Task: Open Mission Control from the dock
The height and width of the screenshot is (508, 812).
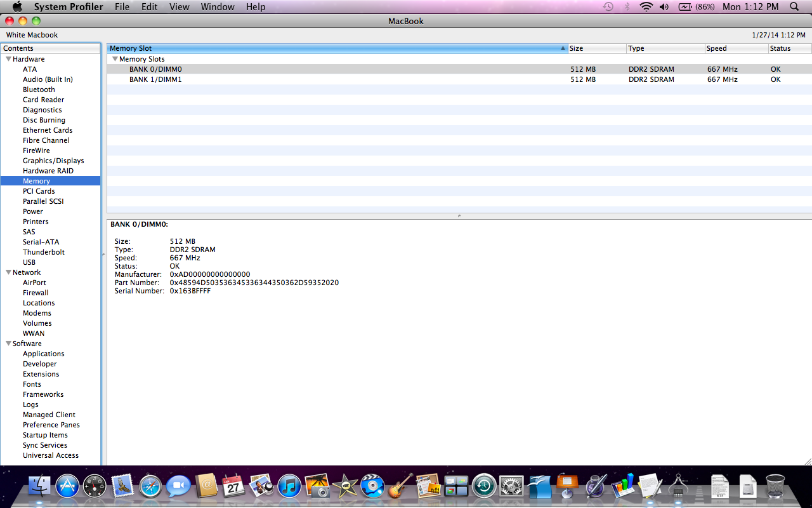Action: tap(456, 487)
